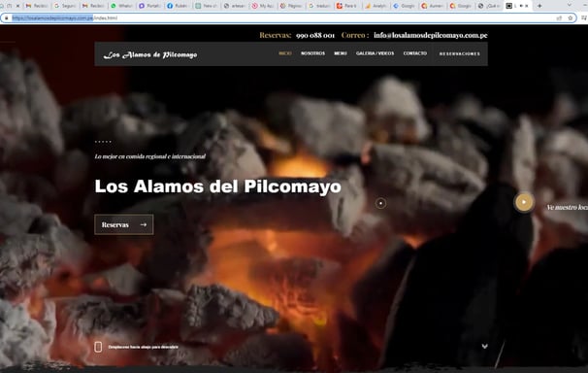Open the Analytics browser tab

pos(376,6)
